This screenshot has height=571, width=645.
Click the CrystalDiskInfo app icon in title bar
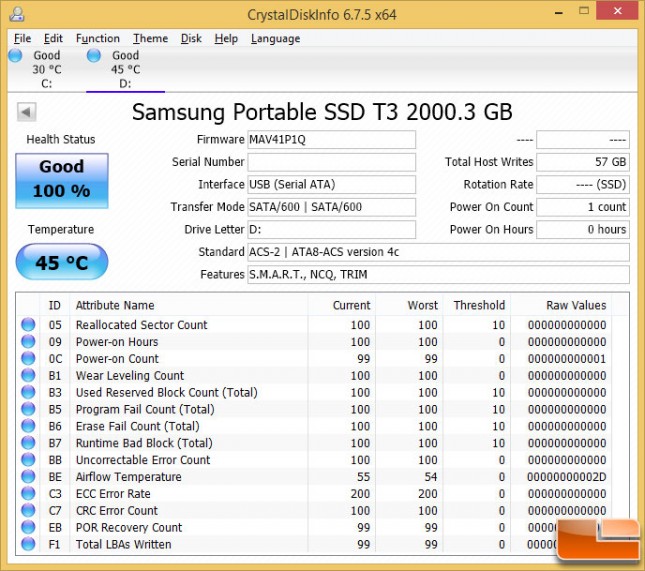pos(17,14)
